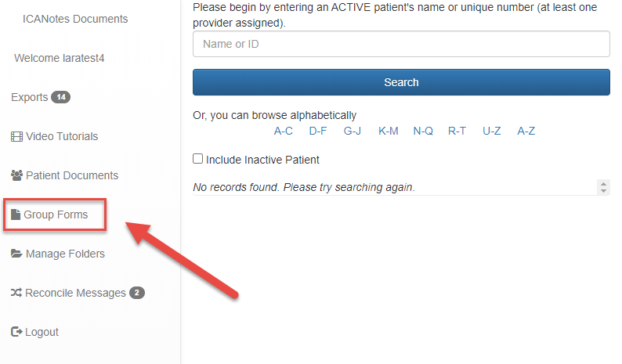Click the Exports count badge
The image size is (622, 364).
coord(61,97)
